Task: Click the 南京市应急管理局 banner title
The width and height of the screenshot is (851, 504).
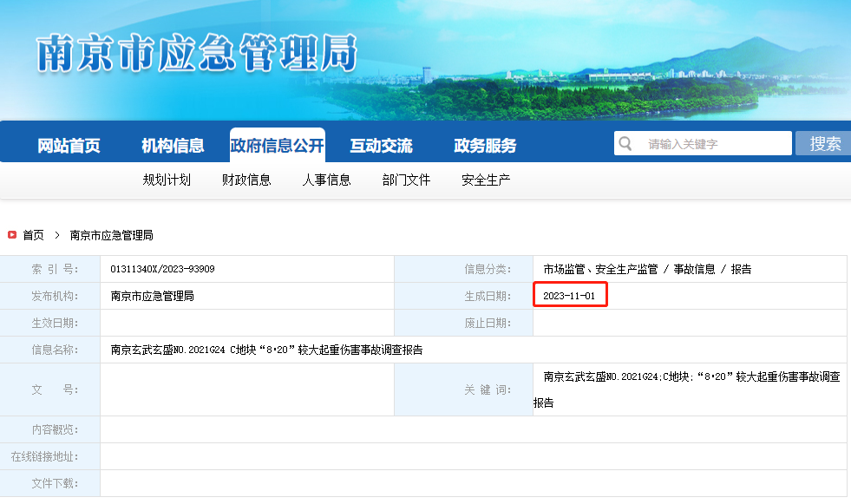Action: 196,53
